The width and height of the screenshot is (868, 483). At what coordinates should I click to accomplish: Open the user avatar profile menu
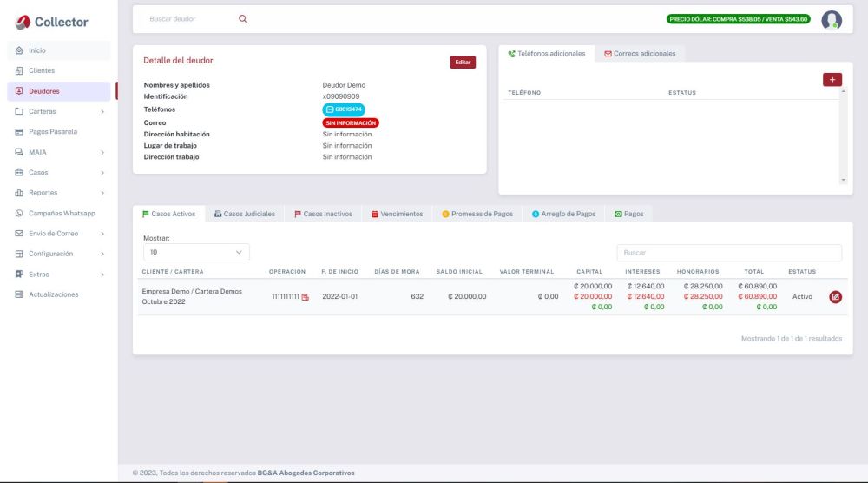(x=831, y=20)
